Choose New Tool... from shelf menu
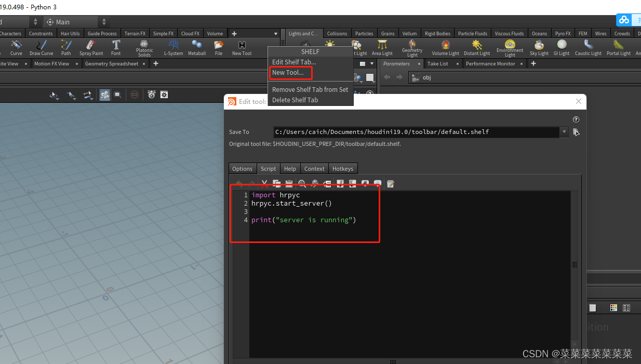This screenshot has width=641, height=364. coord(288,73)
